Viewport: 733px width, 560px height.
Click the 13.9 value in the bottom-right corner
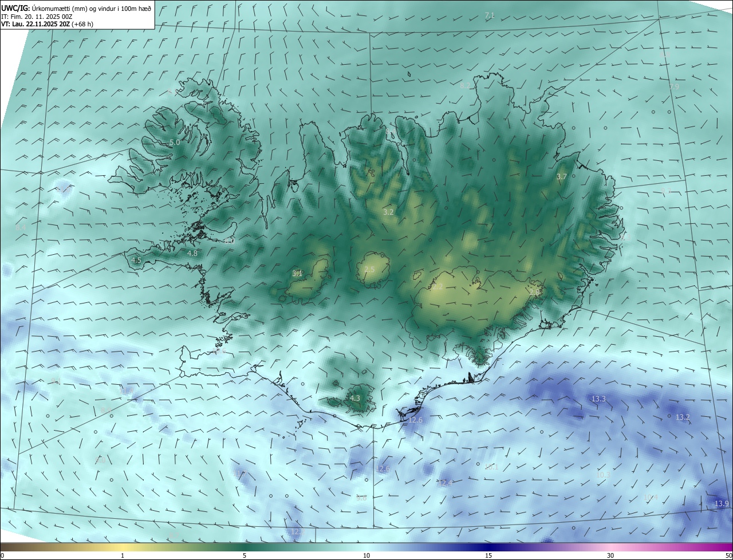click(722, 504)
